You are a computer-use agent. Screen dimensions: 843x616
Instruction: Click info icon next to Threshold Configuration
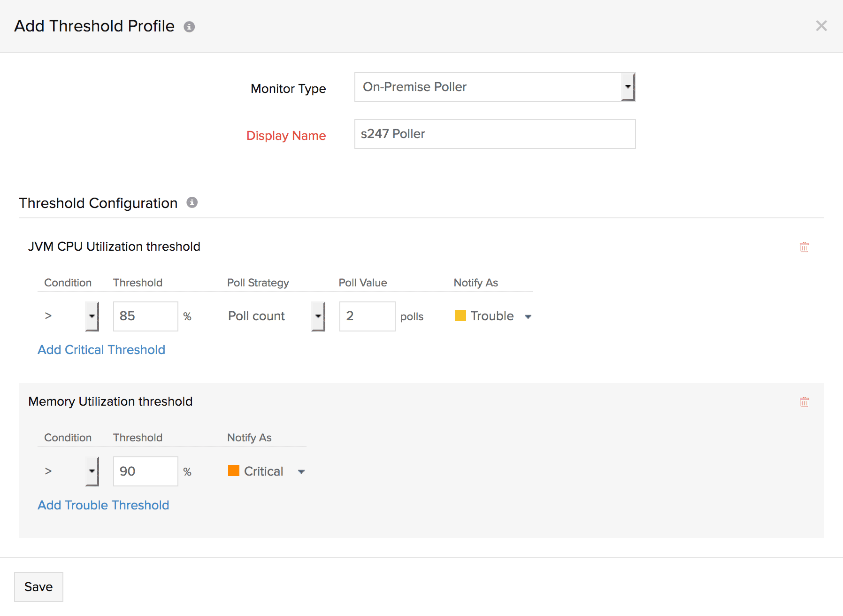pos(192,202)
